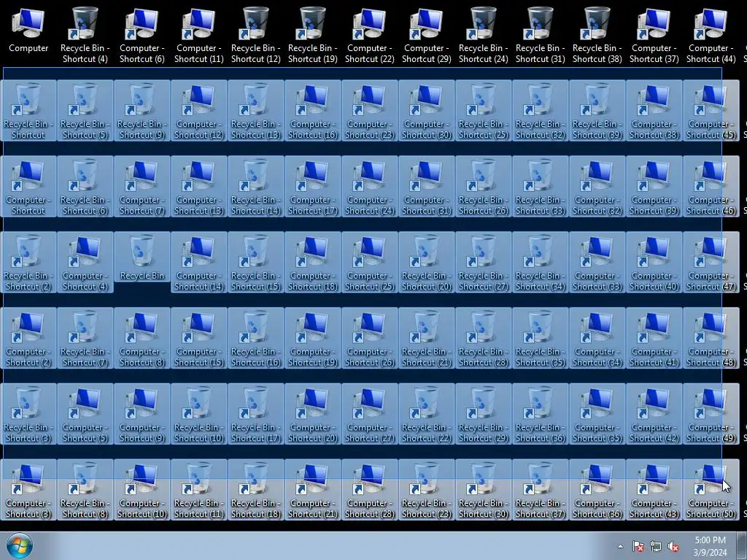Select Recycle Bin - Shortcut (27) icon
This screenshot has width=747, height=560.
(x=484, y=262)
